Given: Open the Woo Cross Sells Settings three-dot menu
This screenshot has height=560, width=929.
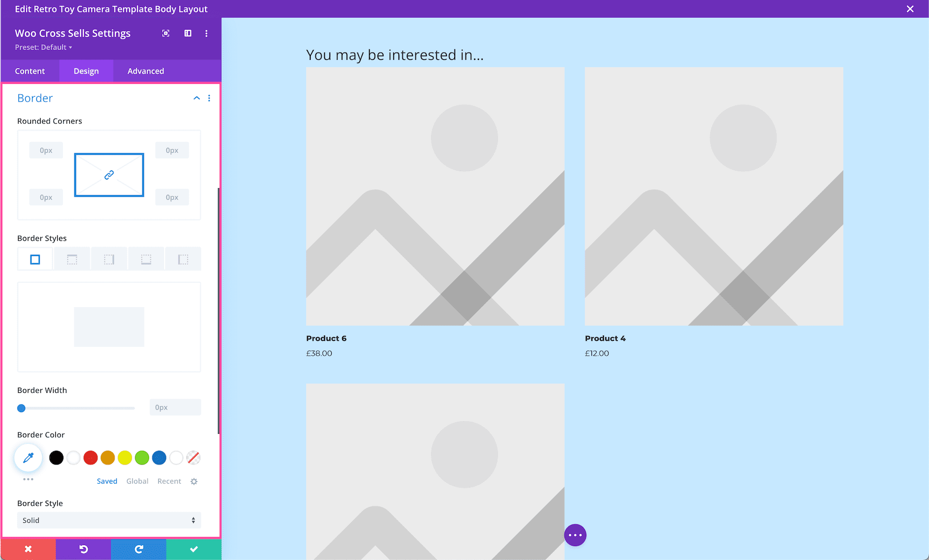Looking at the screenshot, I should point(206,33).
